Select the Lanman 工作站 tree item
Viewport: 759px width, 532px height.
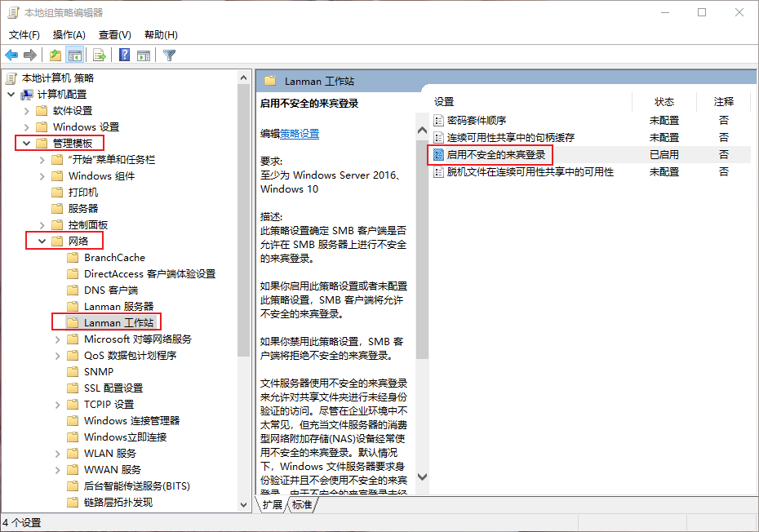118,323
